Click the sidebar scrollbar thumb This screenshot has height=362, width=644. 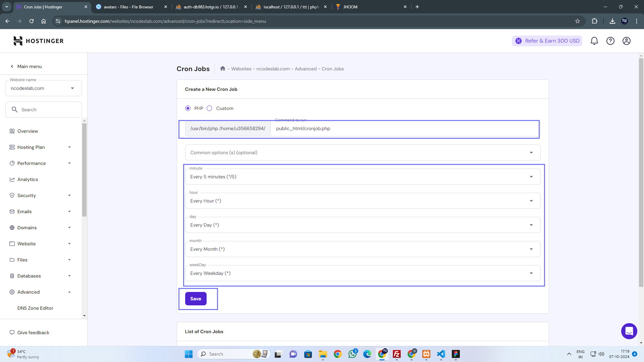tap(84, 170)
